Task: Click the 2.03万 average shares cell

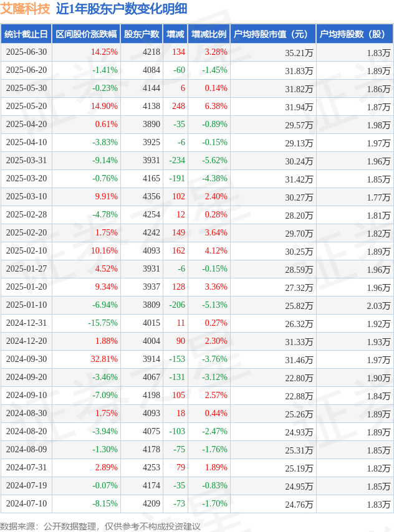Action: 378,306
